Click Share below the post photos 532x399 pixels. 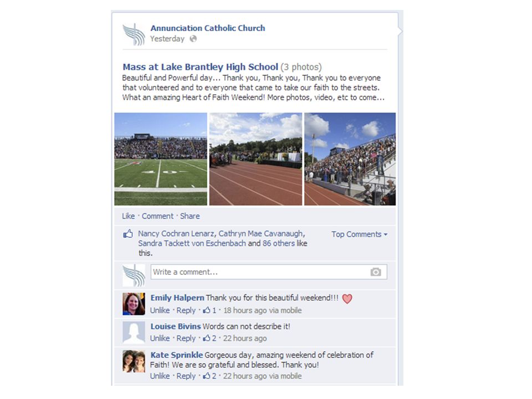pos(190,216)
